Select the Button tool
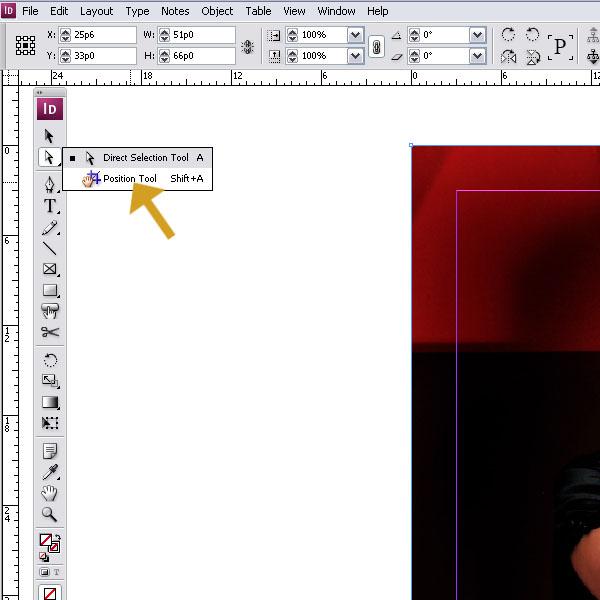This screenshot has height=600, width=600. click(49, 311)
